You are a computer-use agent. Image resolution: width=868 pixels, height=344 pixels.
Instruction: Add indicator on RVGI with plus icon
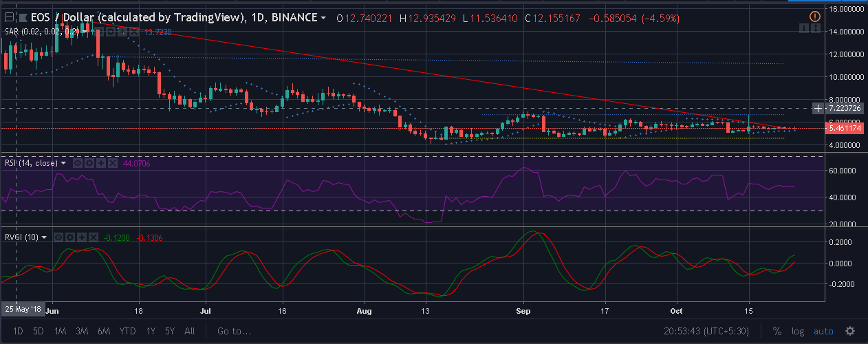click(x=82, y=237)
